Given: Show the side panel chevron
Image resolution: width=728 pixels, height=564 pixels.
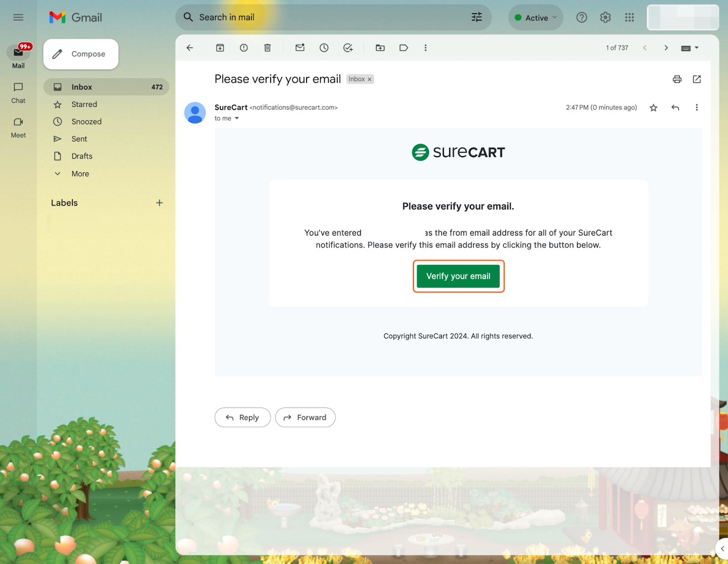Looking at the screenshot, I should (x=722, y=549).
